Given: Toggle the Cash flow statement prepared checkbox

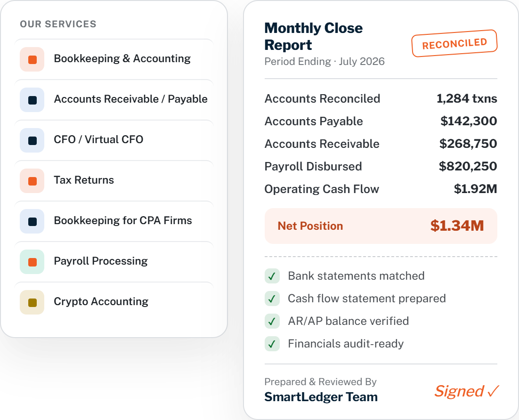Looking at the screenshot, I should click(x=272, y=299).
